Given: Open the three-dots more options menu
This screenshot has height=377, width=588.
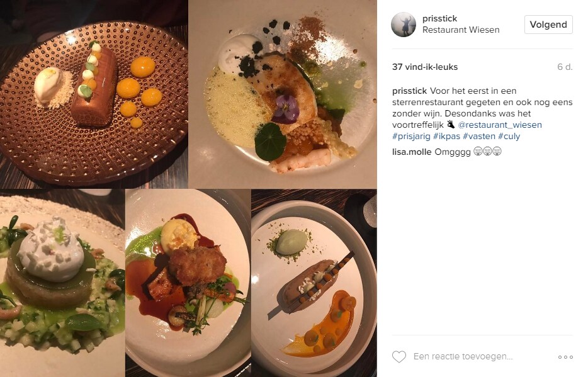Looking at the screenshot, I should 565,357.
